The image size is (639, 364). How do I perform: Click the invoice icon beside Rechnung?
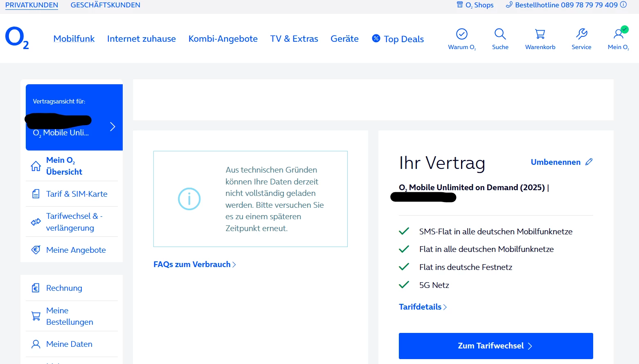36,288
